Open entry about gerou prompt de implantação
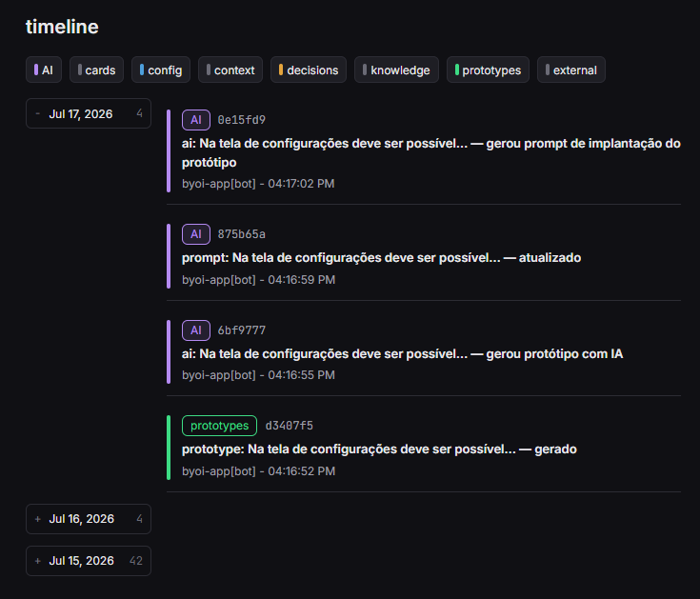Image resolution: width=700 pixels, height=599 pixels. [x=430, y=152]
